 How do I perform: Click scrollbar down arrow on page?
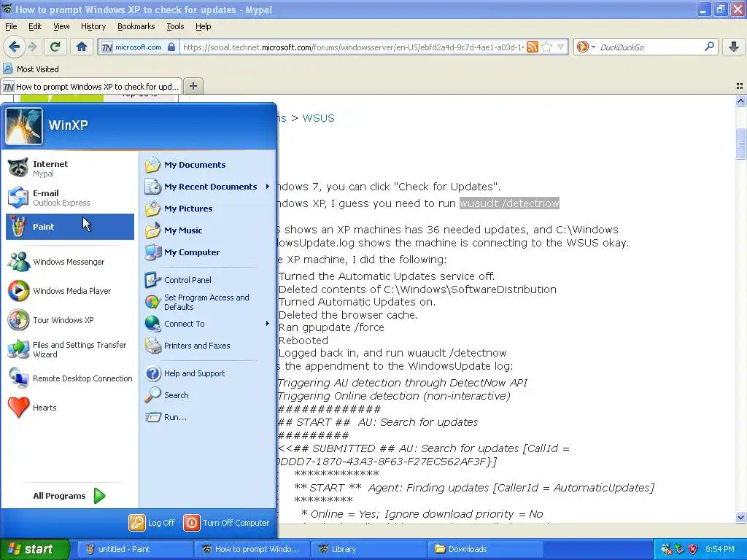(740, 517)
